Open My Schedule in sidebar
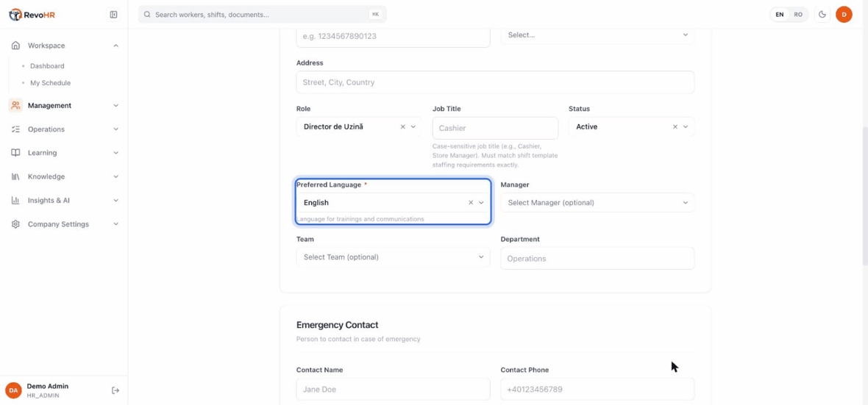This screenshot has width=868, height=405. [x=50, y=83]
